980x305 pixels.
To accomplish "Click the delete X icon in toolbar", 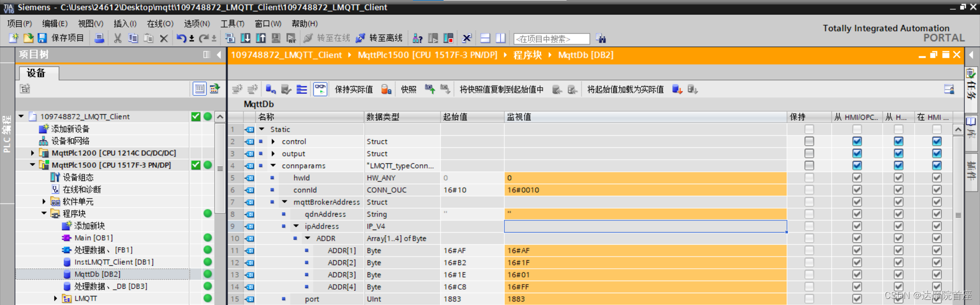I will (x=164, y=38).
